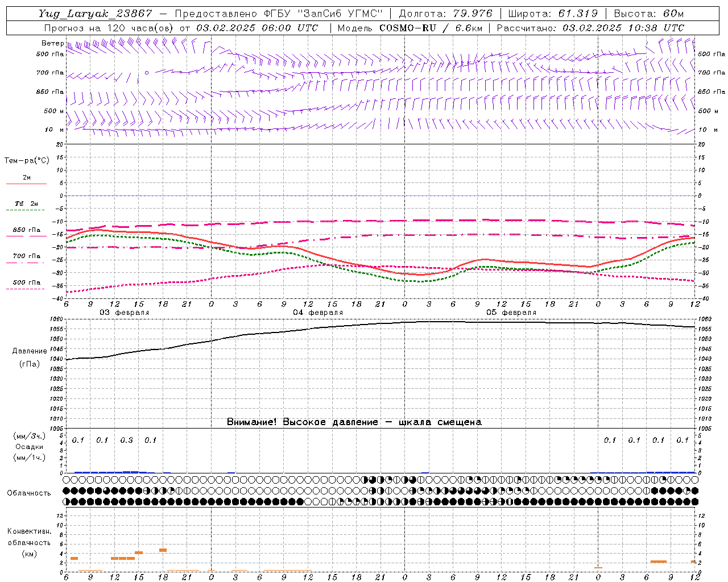The height and width of the screenshot is (582, 728).
Task: Click the warning 'Внимание! Высокое давление — шкала смещена'
Action: [x=354, y=422]
